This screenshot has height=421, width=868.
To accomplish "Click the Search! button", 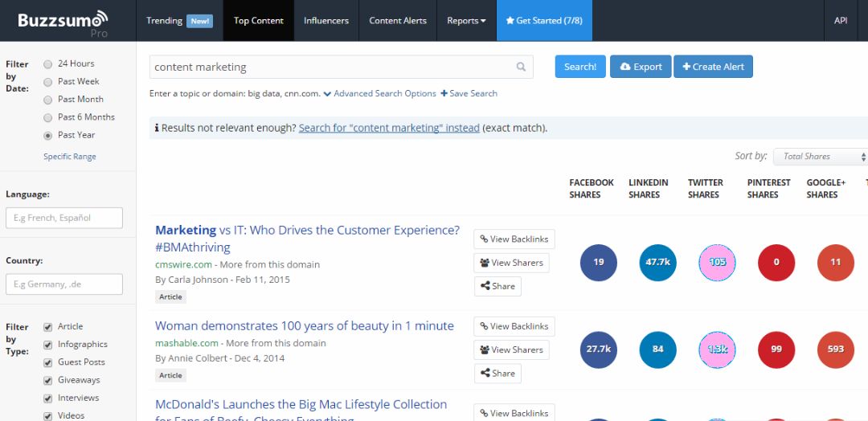I will (x=580, y=67).
